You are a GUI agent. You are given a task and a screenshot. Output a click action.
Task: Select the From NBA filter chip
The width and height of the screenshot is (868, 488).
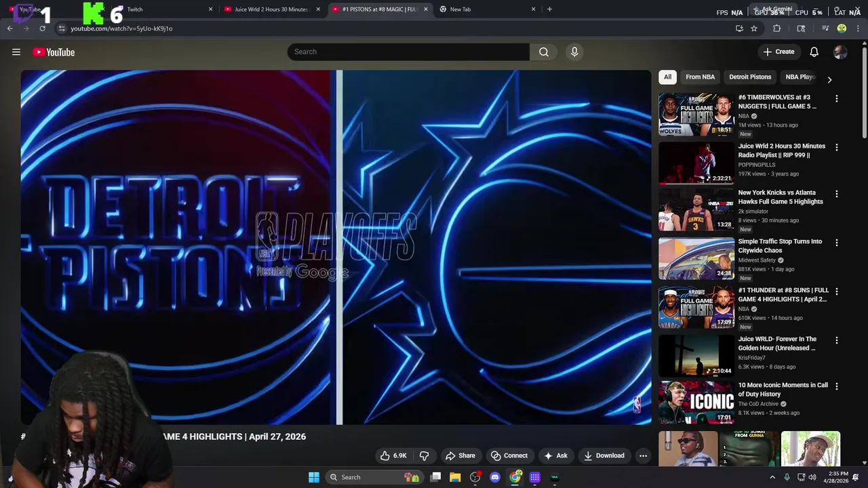click(x=700, y=77)
